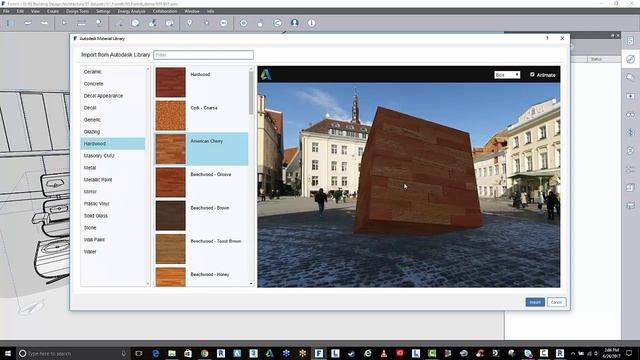Open the Box preview shape dropdown
Screen dimensions: 640x360
pos(507,75)
